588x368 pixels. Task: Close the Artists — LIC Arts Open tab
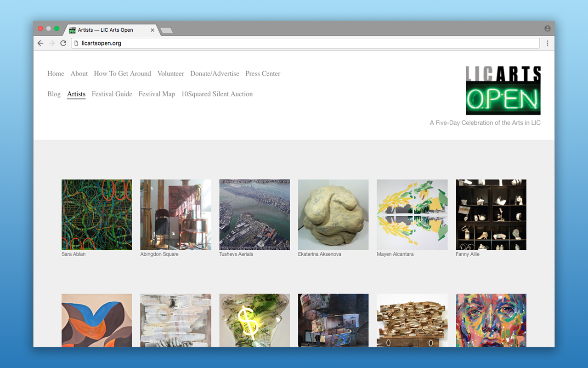coord(153,30)
